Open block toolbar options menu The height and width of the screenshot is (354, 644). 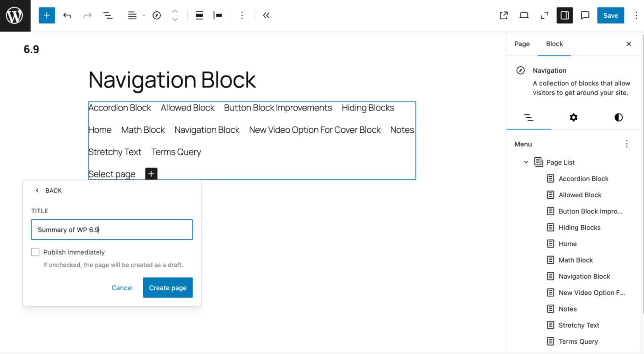(x=242, y=15)
